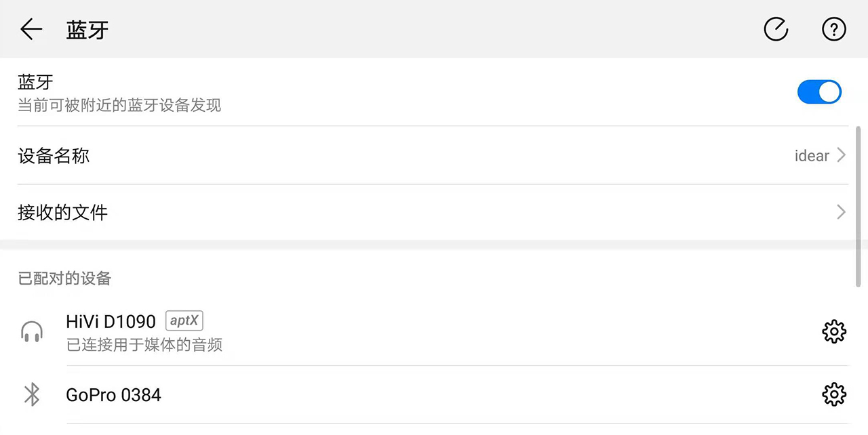Expand 接收的文件 using its chevron arrow
868x435 pixels.
841,212
